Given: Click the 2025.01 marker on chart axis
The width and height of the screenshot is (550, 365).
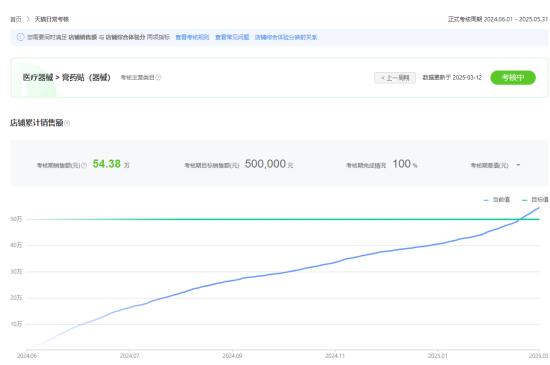Looking at the screenshot, I should 438,356.
